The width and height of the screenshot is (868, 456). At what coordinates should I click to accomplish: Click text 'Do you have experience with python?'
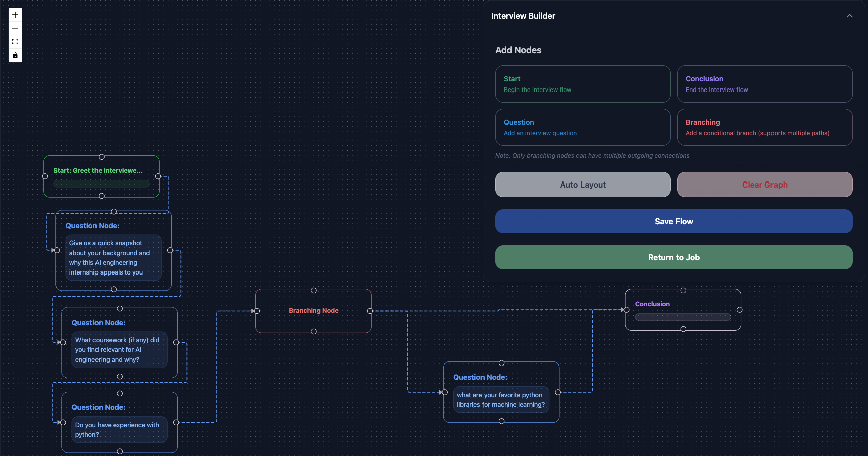117,430
